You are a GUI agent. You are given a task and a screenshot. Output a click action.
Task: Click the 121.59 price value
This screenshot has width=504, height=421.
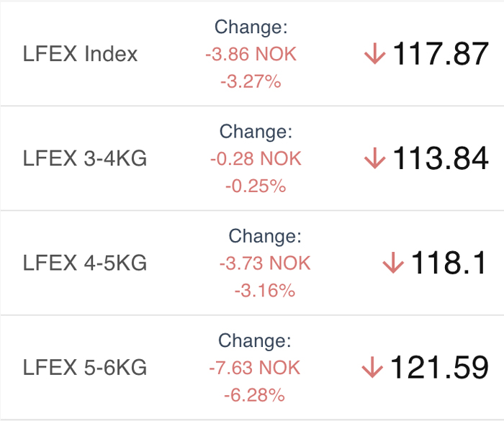pyautogui.click(x=439, y=367)
